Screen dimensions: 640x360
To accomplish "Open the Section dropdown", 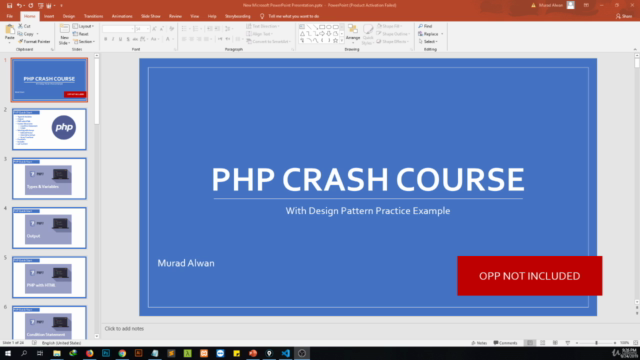I will point(84,42).
